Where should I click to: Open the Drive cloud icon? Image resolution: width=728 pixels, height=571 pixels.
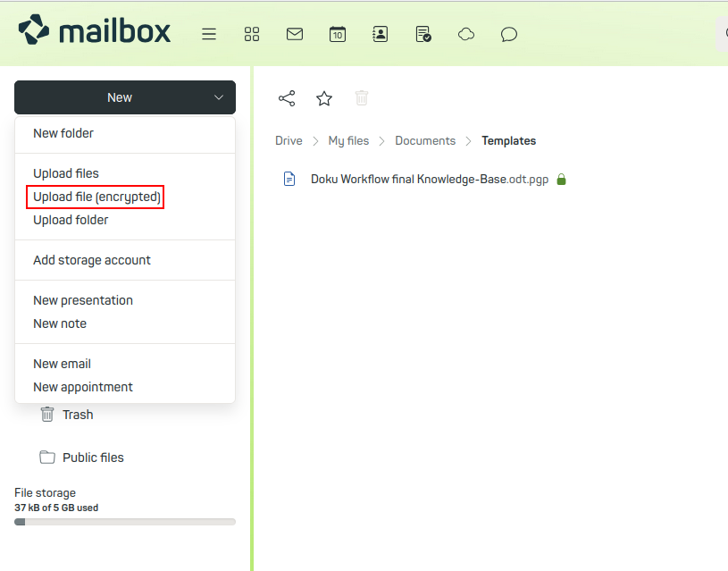[465, 34]
